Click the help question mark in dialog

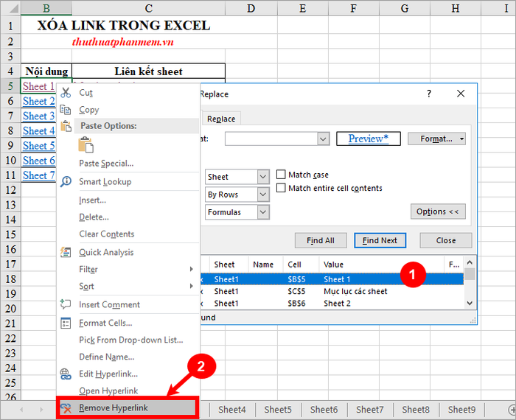[x=429, y=94]
